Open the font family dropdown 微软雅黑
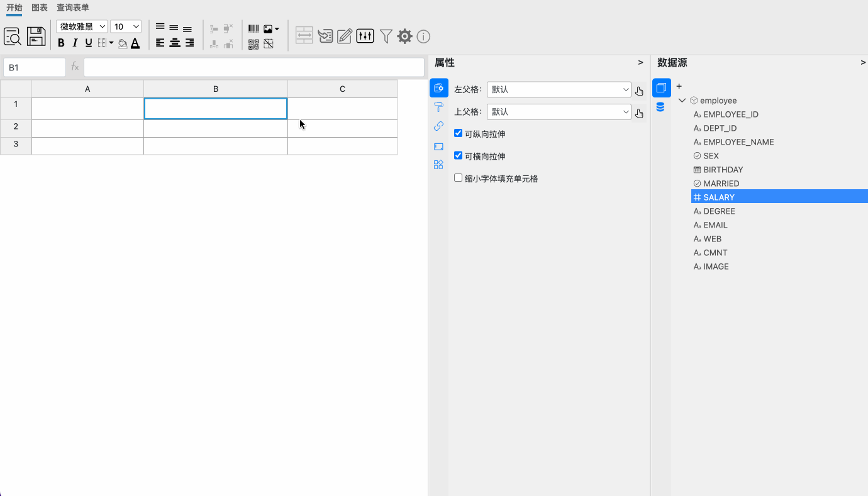868x496 pixels. tap(82, 26)
